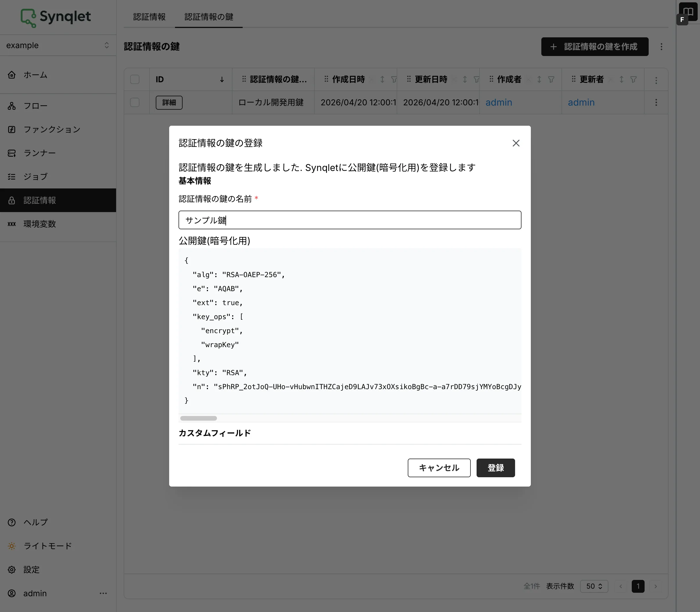Select page 1 in pagination
Image resolution: width=700 pixels, height=612 pixels.
[638, 586]
